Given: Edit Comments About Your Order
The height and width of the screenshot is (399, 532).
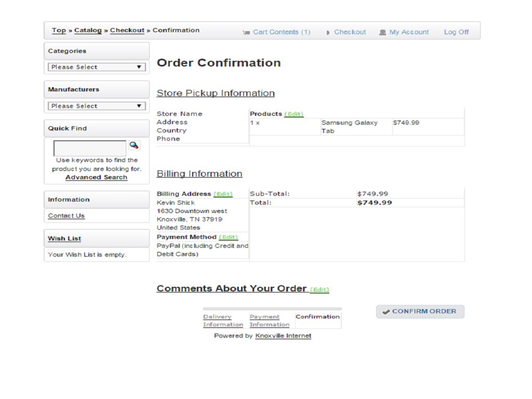Looking at the screenshot, I should [x=320, y=290].
